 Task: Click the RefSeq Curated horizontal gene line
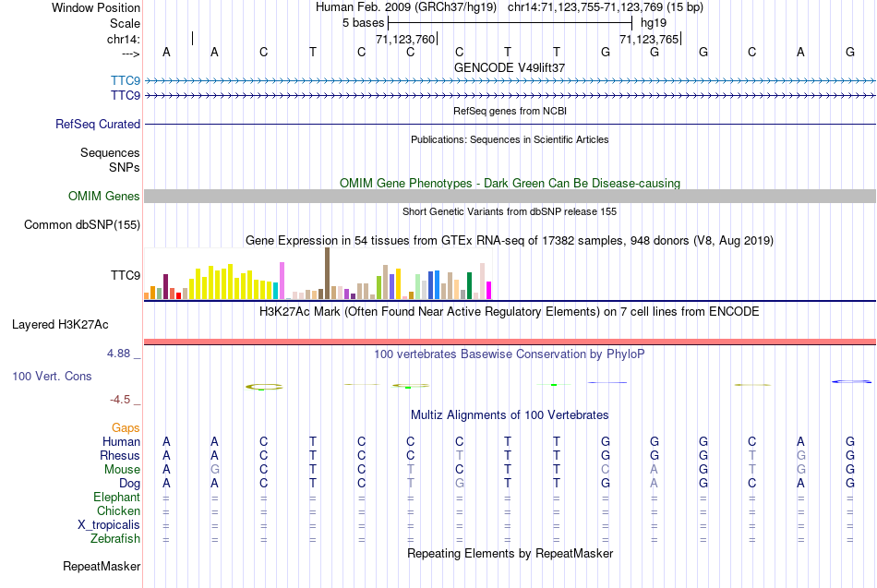(x=510, y=125)
